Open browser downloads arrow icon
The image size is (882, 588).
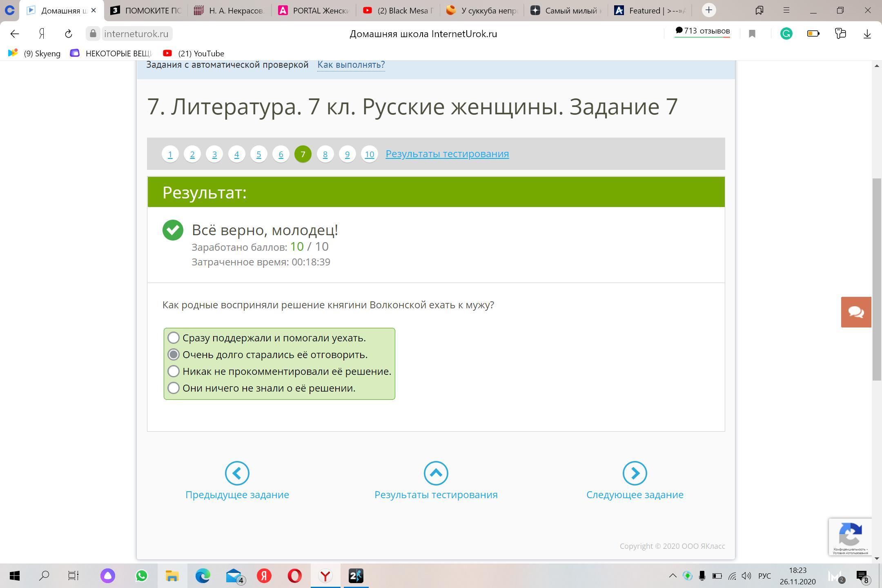(x=867, y=34)
